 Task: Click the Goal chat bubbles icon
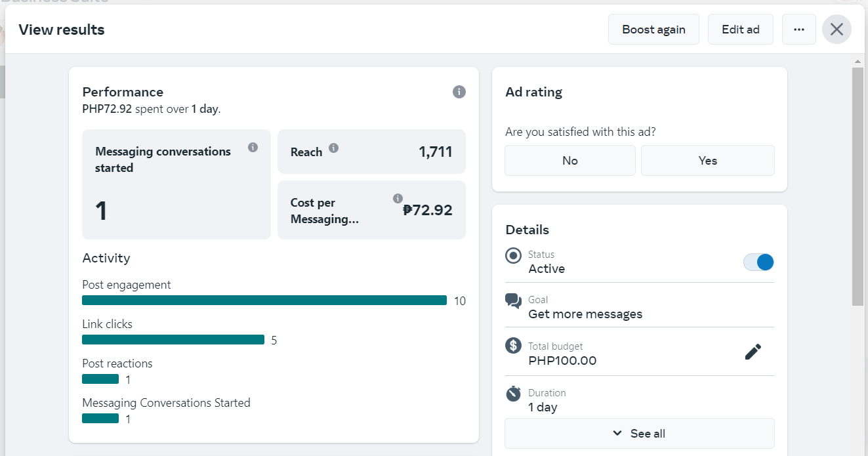tap(513, 301)
